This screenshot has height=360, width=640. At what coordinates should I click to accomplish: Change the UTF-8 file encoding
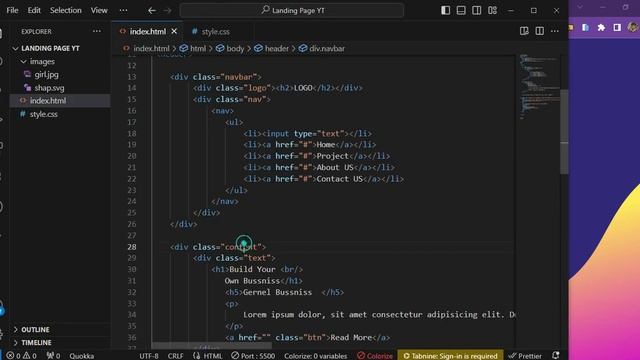point(149,356)
